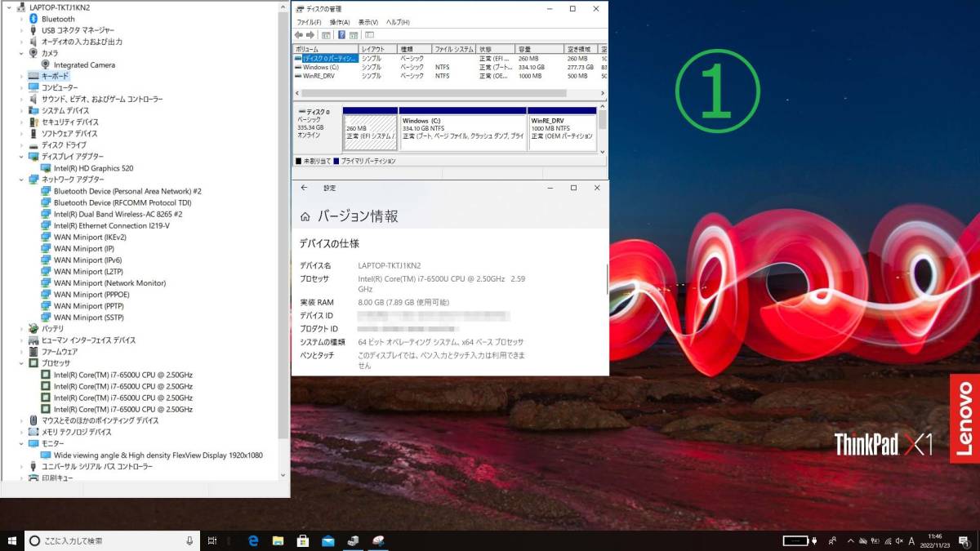Click the Integrated Camera device icon
The width and height of the screenshot is (980, 551).
[x=46, y=64]
